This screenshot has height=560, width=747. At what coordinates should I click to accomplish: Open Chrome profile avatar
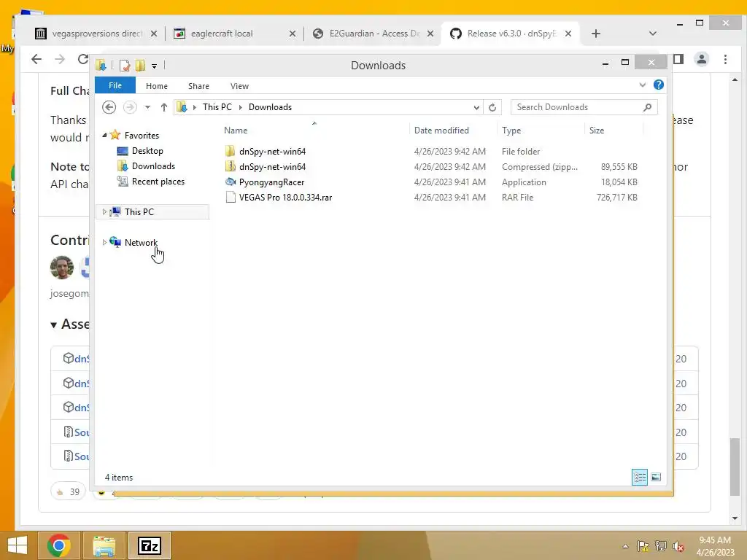pyautogui.click(x=701, y=59)
